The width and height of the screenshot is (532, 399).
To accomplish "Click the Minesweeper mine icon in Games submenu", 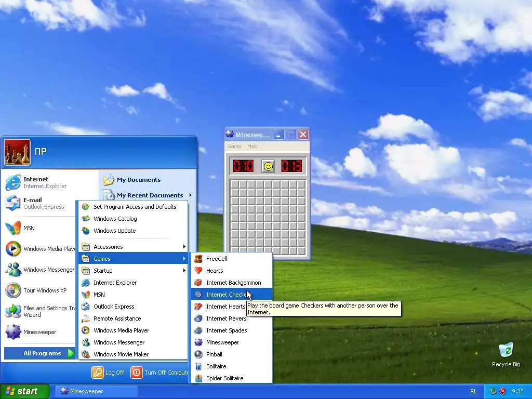I will (x=198, y=342).
